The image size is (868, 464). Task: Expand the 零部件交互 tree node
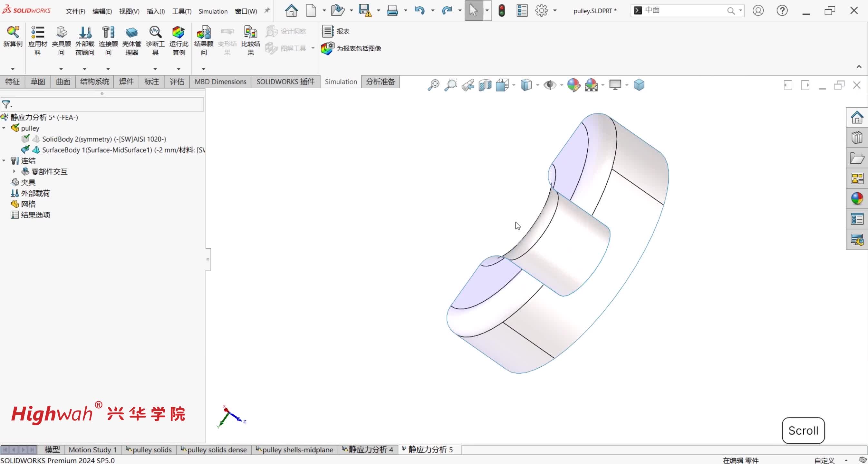point(14,171)
